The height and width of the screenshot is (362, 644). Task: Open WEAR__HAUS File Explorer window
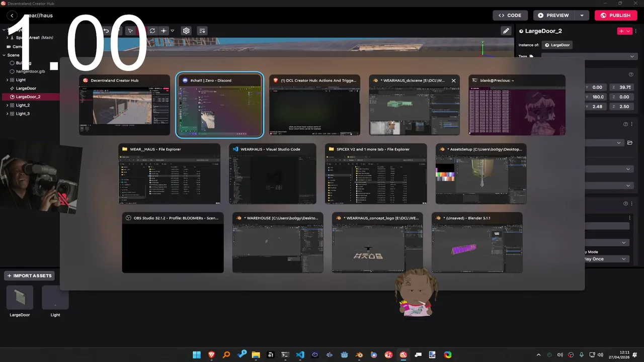[169, 174]
